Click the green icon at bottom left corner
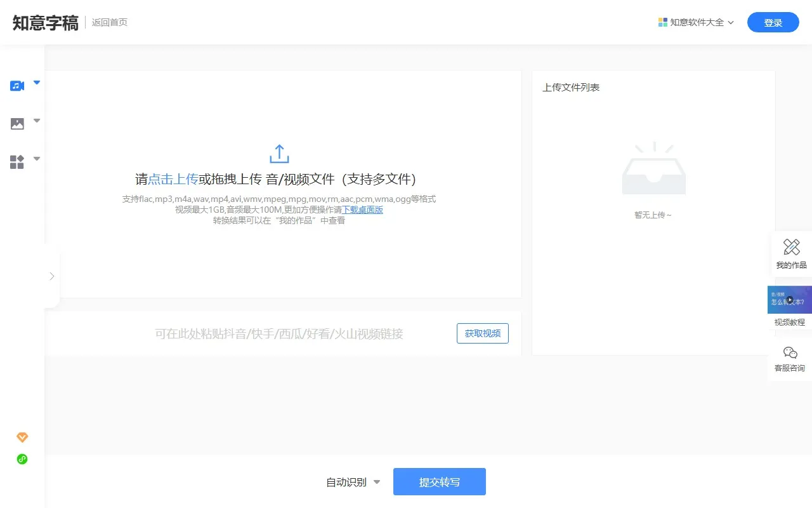812x508 pixels. click(x=22, y=459)
